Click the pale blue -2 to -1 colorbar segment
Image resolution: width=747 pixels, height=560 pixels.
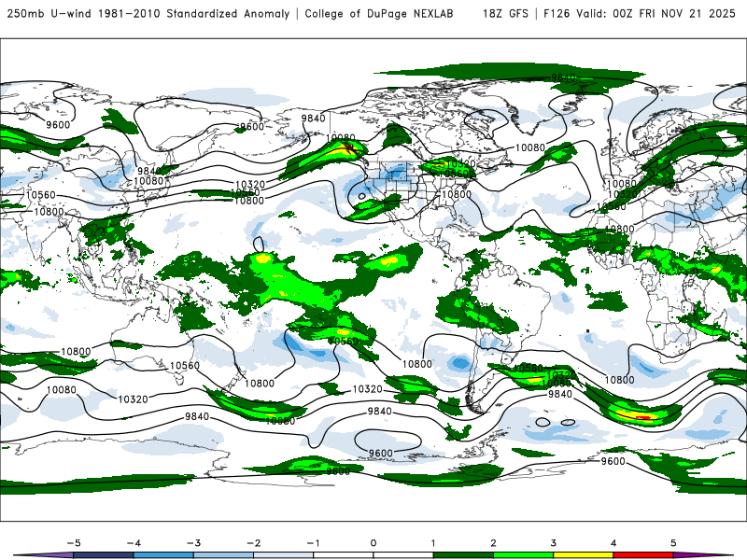pyautogui.click(x=284, y=555)
